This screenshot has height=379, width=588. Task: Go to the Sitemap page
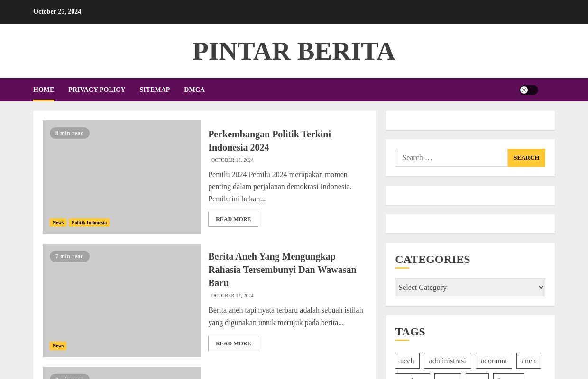tap(155, 90)
